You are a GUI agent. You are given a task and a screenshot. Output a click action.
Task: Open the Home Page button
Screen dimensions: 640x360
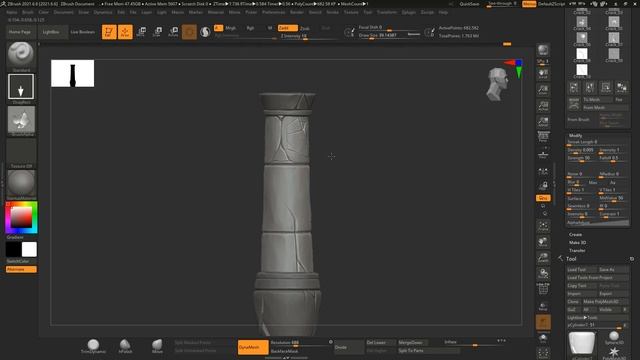[20, 32]
